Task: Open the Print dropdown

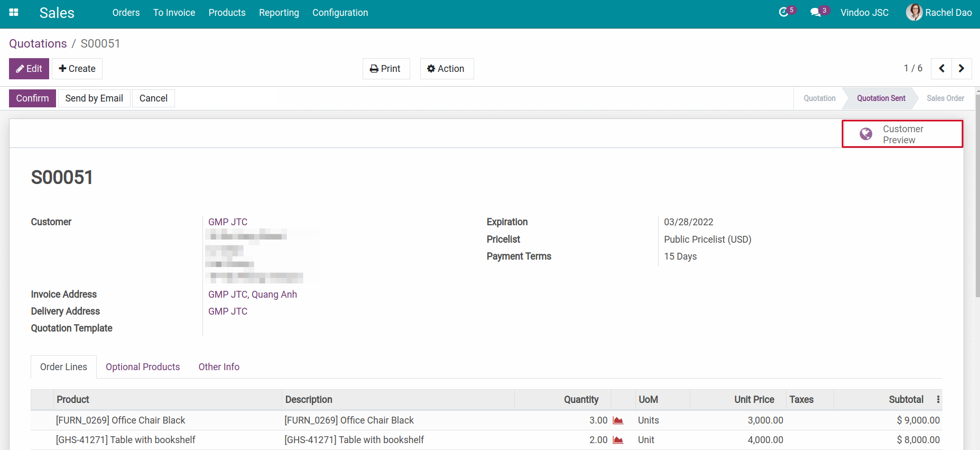Action: [386, 69]
